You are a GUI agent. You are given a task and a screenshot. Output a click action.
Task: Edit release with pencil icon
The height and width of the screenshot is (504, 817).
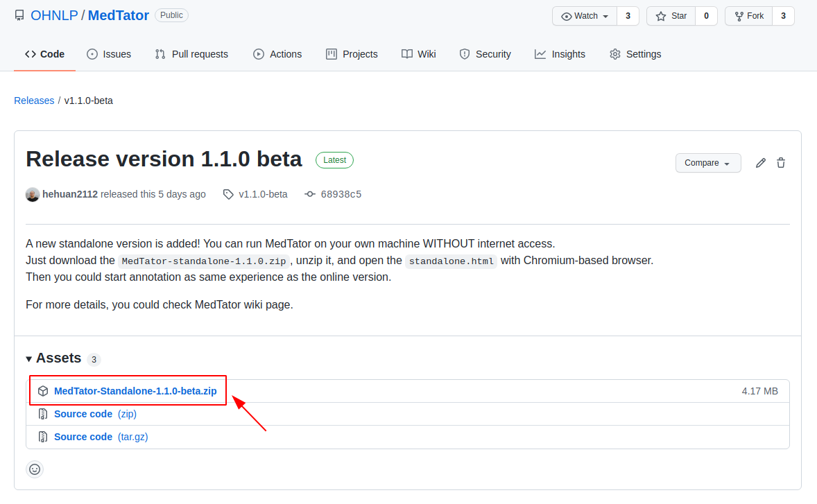tap(761, 163)
